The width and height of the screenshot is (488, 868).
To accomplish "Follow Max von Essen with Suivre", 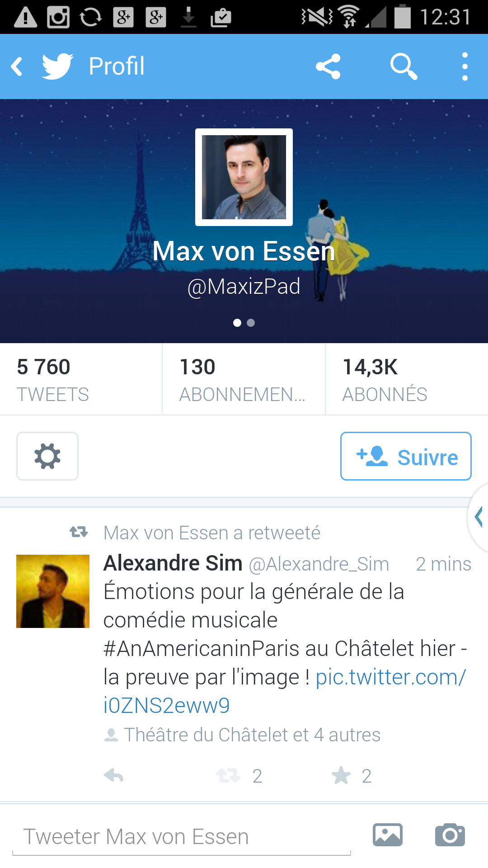I will click(406, 456).
